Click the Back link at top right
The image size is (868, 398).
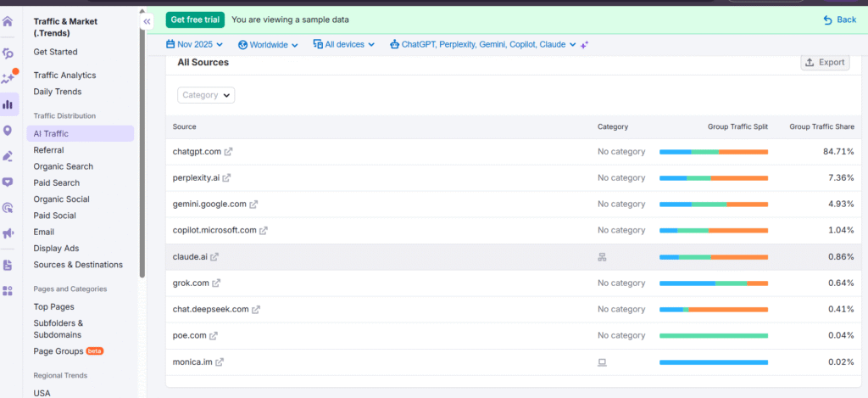pos(839,20)
